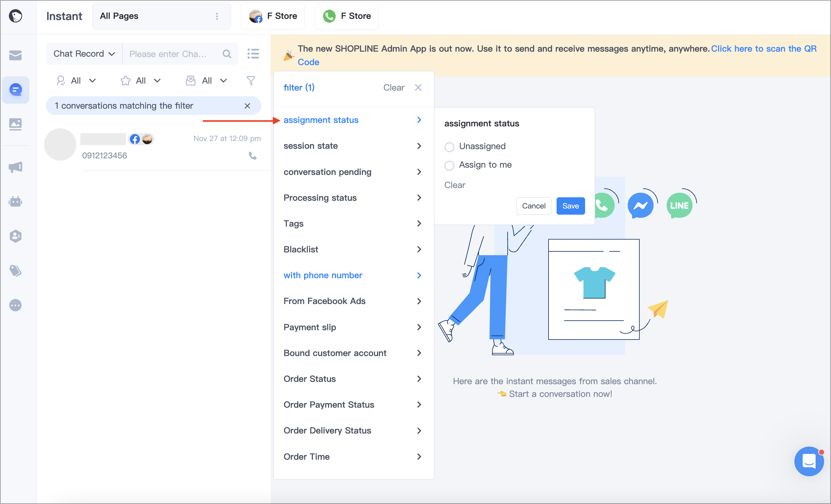Screen dimensions: 831x504
Task: Expand the Processing status filter
Action: 353,198
